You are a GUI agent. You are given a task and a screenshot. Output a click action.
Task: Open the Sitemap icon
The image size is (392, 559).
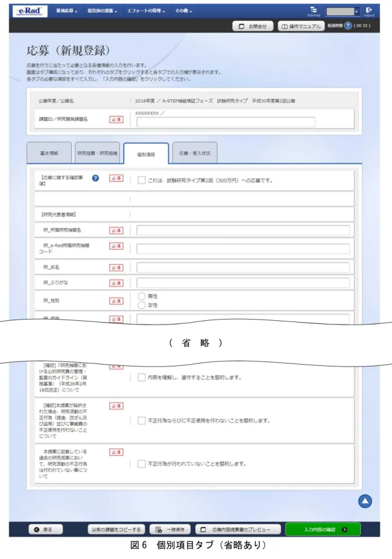coord(314,11)
